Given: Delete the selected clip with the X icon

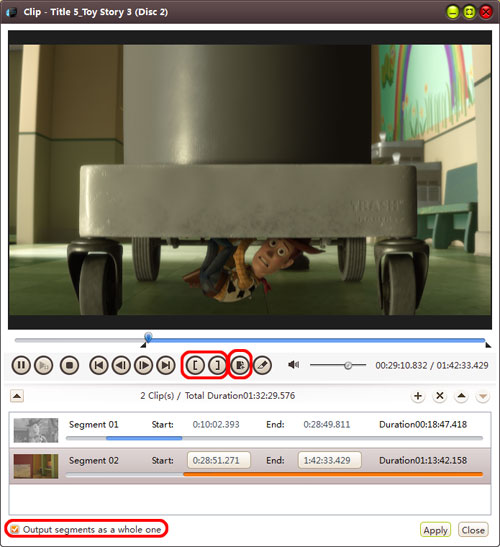Looking at the screenshot, I should (440, 396).
